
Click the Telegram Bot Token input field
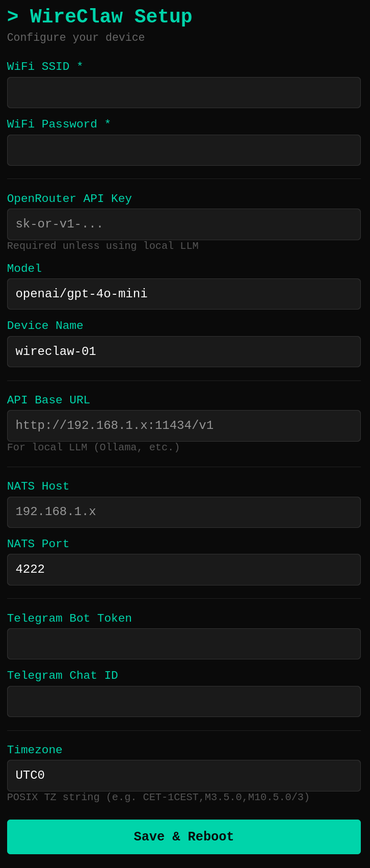click(x=184, y=644)
